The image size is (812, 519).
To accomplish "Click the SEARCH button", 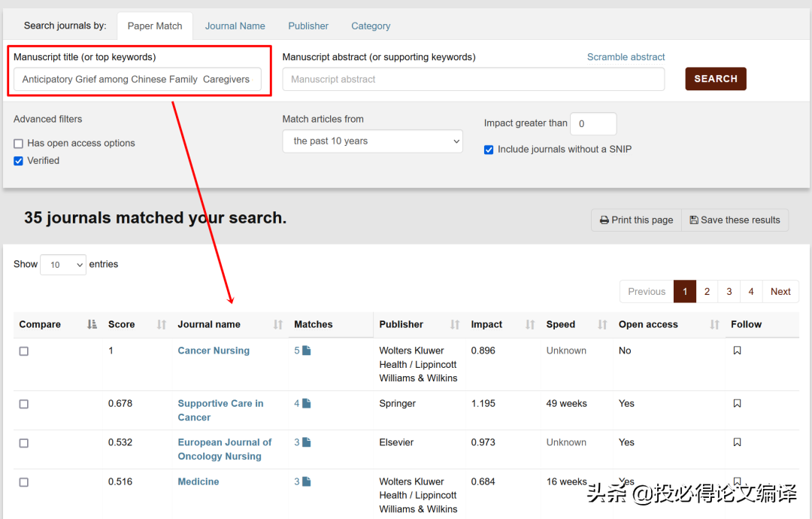I will coord(716,79).
